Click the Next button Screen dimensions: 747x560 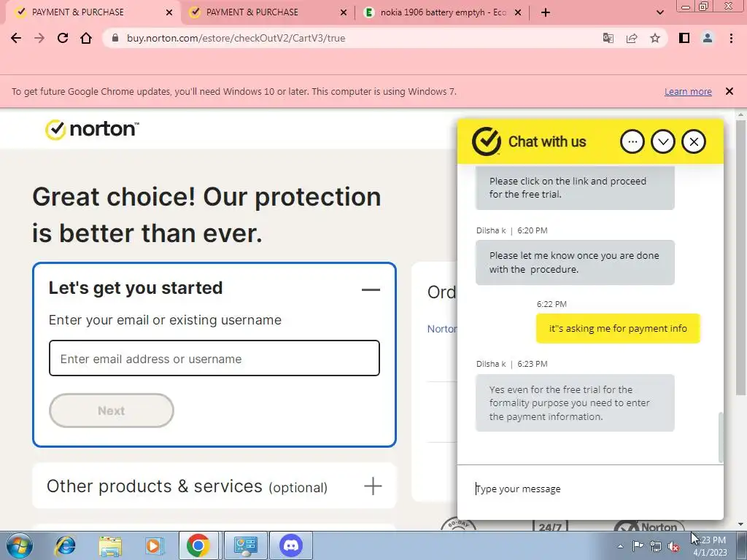click(112, 411)
